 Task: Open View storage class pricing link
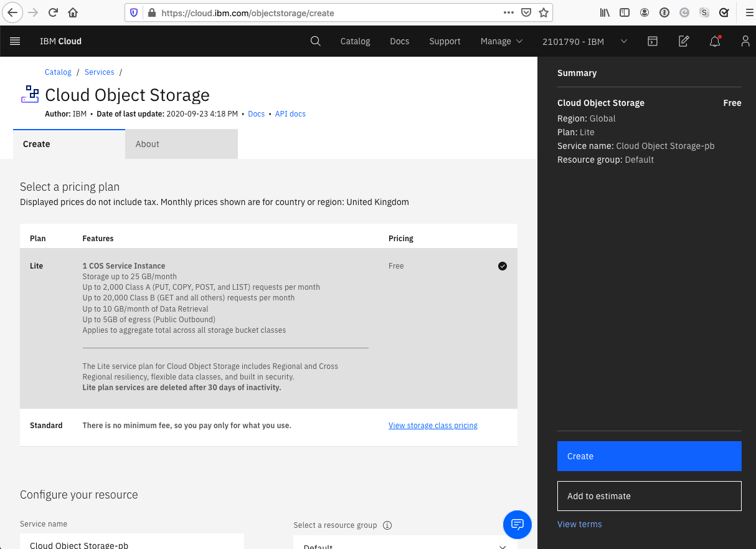[433, 426]
